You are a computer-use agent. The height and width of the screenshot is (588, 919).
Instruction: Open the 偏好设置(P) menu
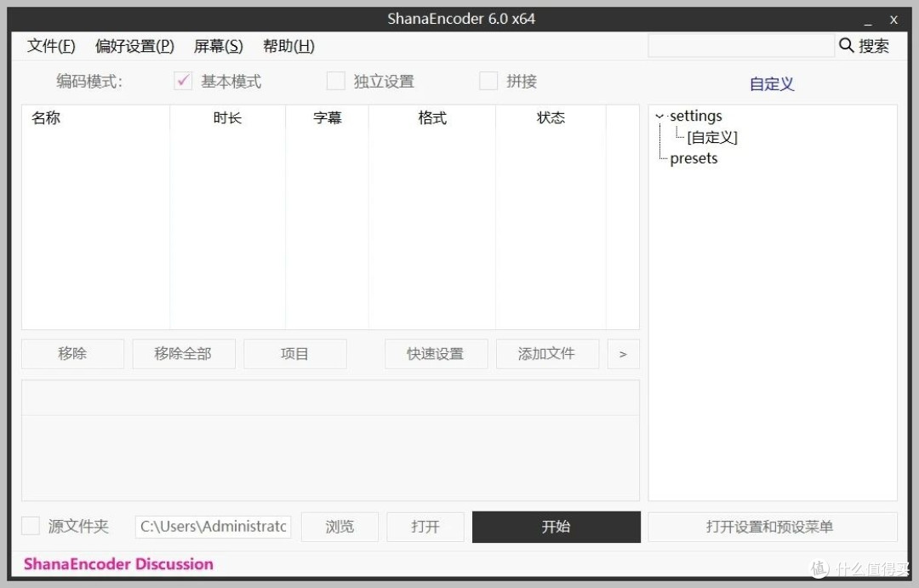pyautogui.click(x=134, y=46)
